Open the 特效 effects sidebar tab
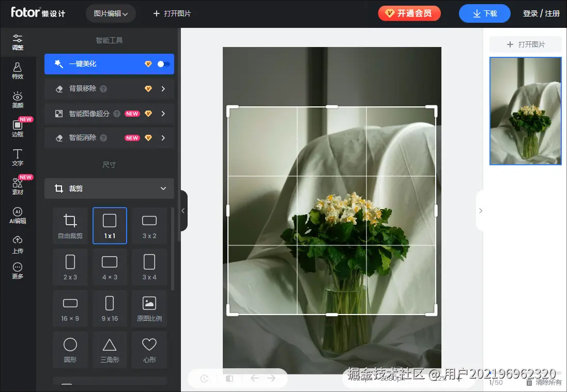567x392 pixels. (18, 71)
